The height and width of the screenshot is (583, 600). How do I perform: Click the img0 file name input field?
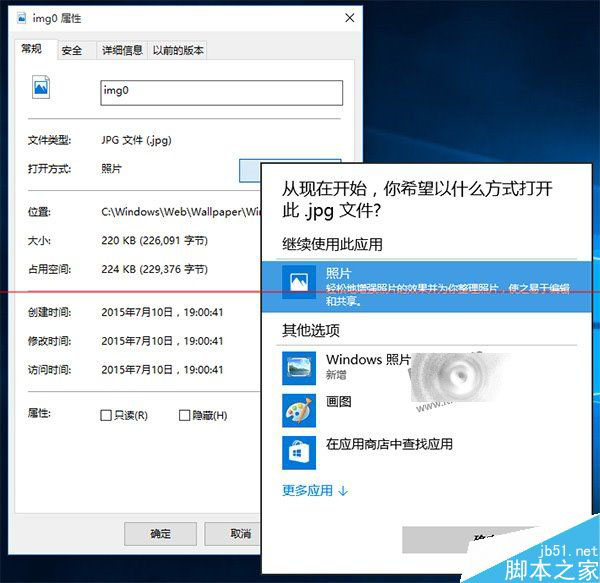222,93
